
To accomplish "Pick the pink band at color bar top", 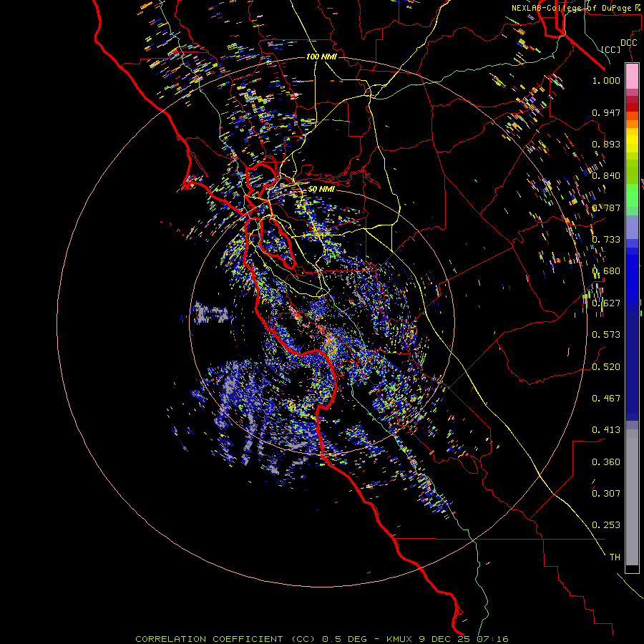I will tap(632, 76).
